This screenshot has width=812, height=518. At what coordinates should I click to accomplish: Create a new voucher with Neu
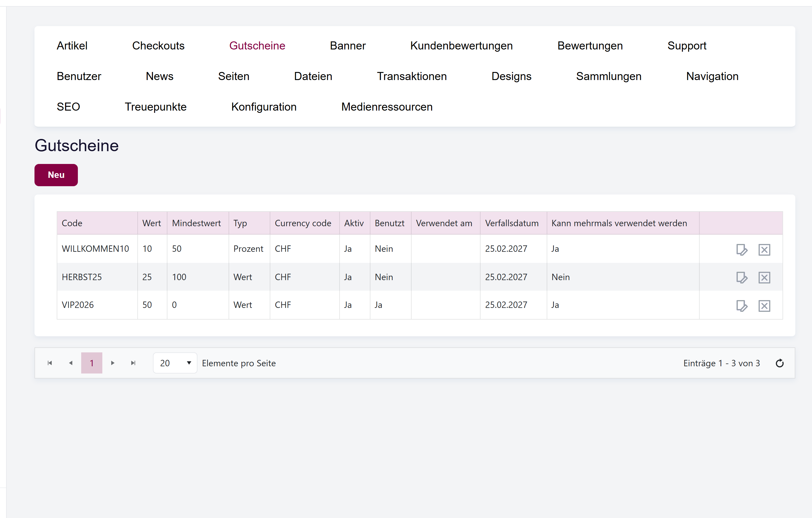tap(56, 175)
